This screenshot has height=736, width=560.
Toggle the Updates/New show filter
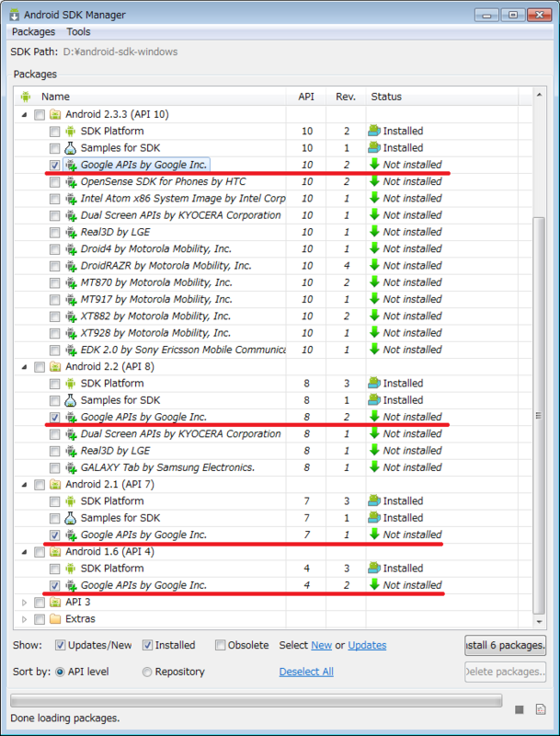pos(60,646)
